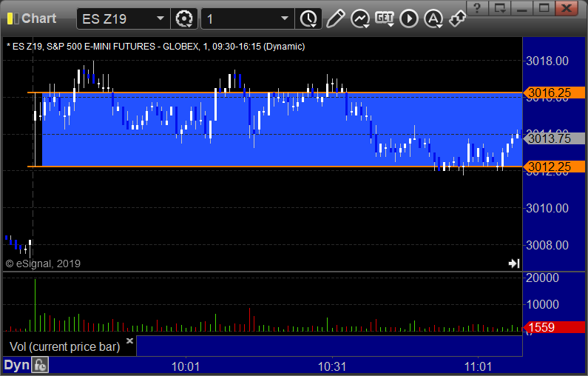Open the symbol dropdown showing ES Z19
The height and width of the screenshot is (376, 588).
[x=160, y=19]
